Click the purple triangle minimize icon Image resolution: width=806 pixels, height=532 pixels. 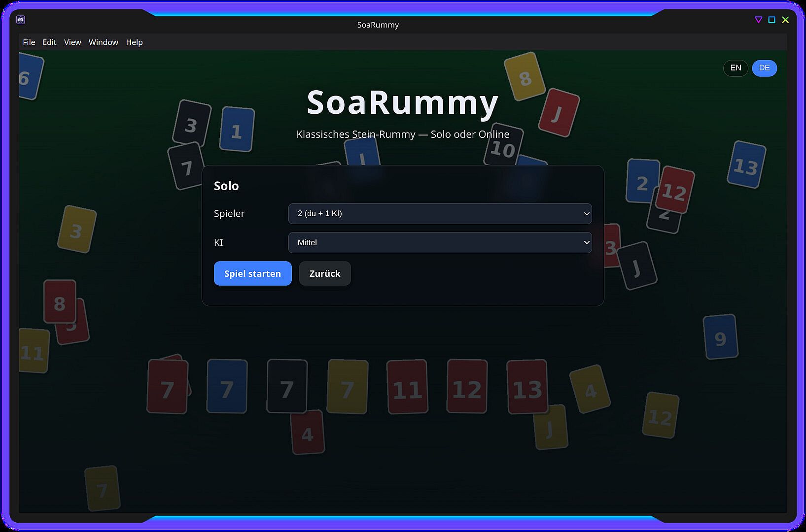point(759,20)
